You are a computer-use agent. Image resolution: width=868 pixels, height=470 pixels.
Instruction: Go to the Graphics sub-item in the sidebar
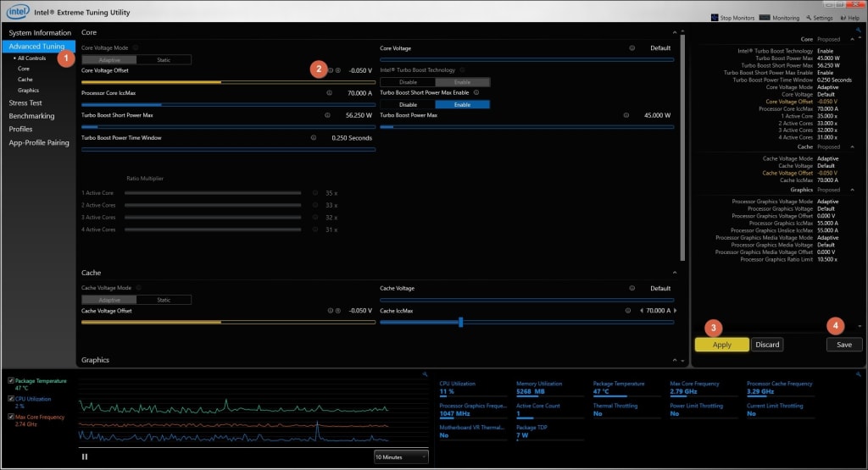(x=28, y=90)
